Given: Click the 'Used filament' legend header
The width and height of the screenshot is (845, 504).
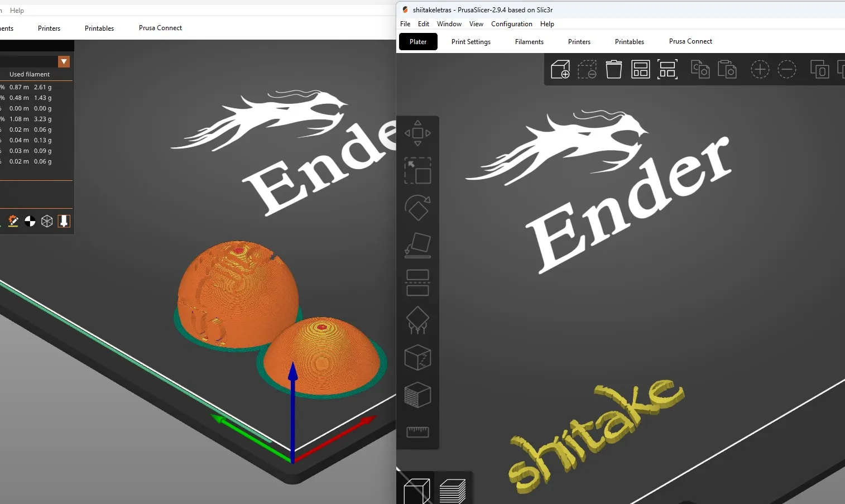Looking at the screenshot, I should (x=30, y=74).
